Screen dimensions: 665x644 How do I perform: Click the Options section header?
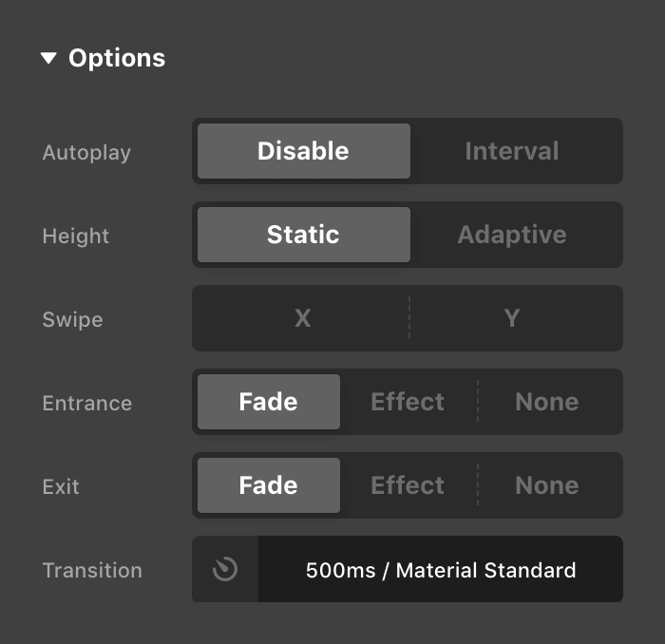[117, 59]
